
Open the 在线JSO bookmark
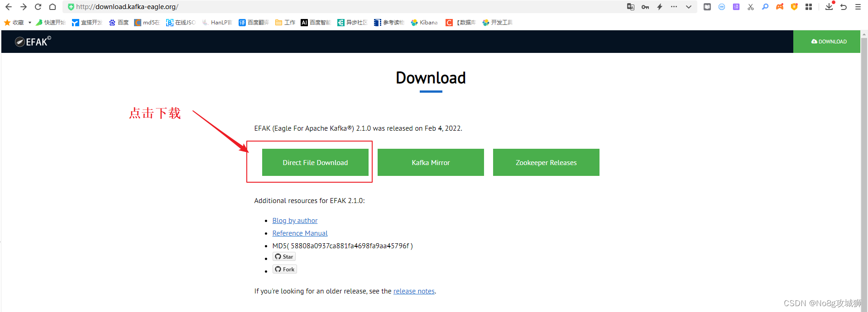181,23
